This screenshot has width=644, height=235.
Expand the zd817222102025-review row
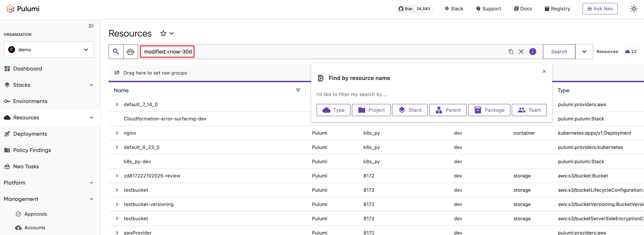pos(117,176)
